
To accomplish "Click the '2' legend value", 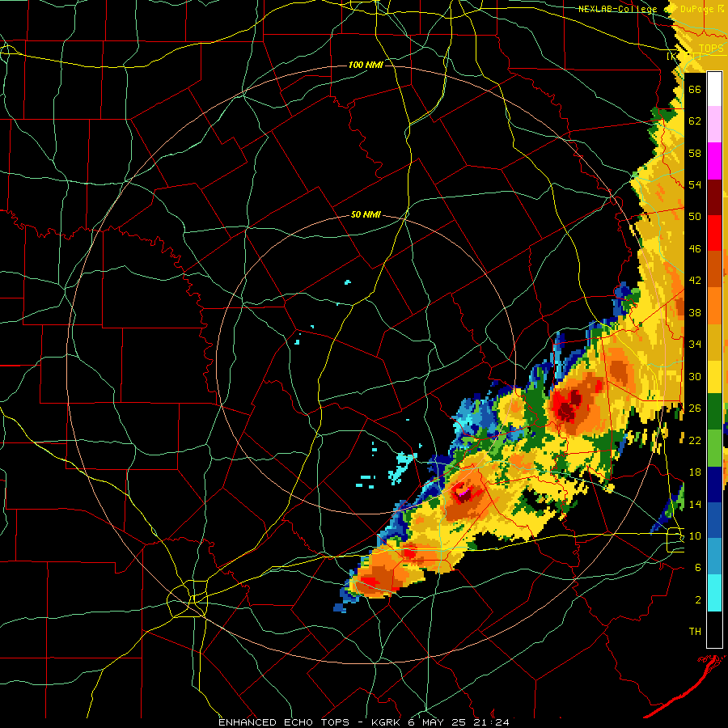I will point(698,599).
